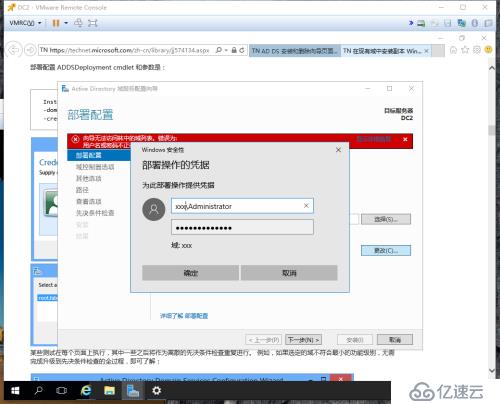Click the blue chevron icon in the VMRC device bar

(x=411, y=23)
